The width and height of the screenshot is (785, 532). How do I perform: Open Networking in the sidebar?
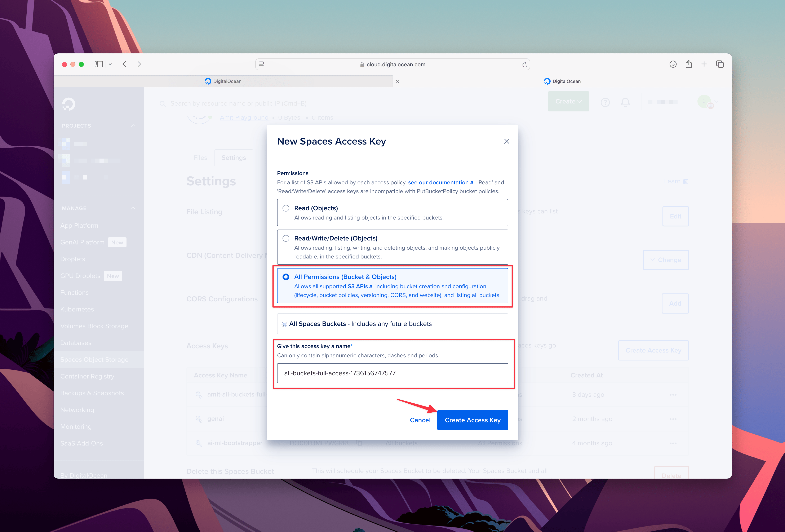pyautogui.click(x=77, y=410)
